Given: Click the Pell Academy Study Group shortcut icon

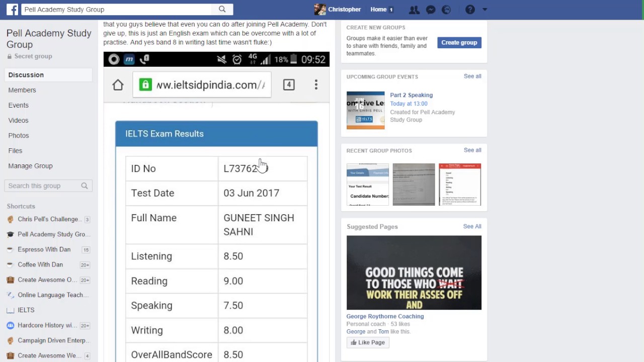Looking at the screenshot, I should pos(10,234).
